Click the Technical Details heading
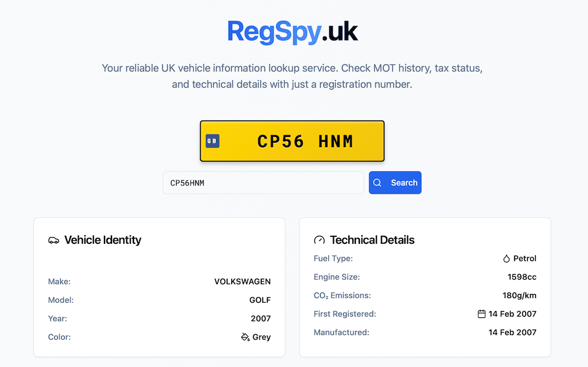The image size is (588, 367). [x=372, y=240]
